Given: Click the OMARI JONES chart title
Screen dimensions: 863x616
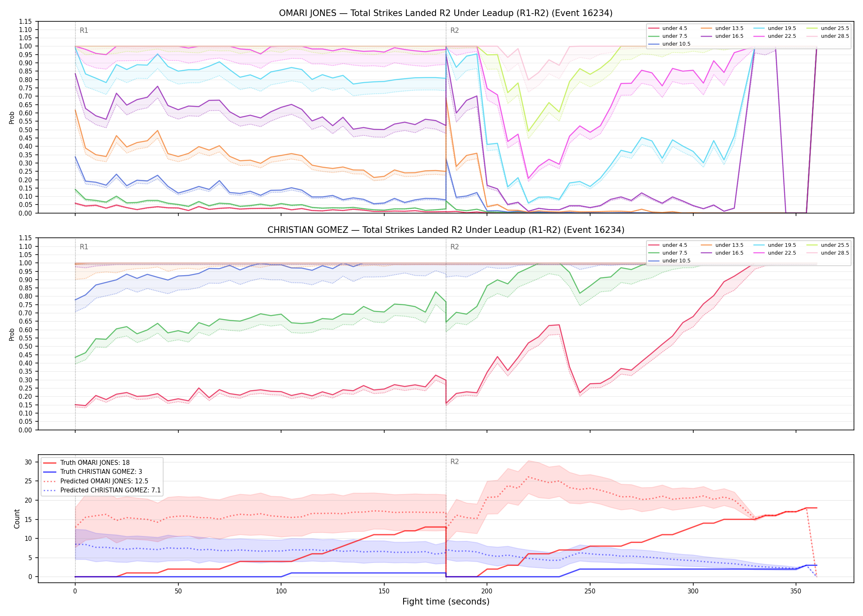Looking at the screenshot, I should click(x=445, y=13).
